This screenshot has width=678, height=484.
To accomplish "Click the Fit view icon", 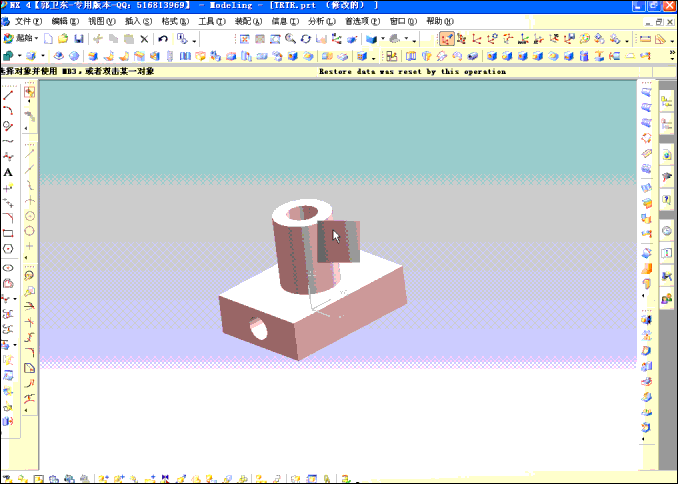I will [245, 39].
